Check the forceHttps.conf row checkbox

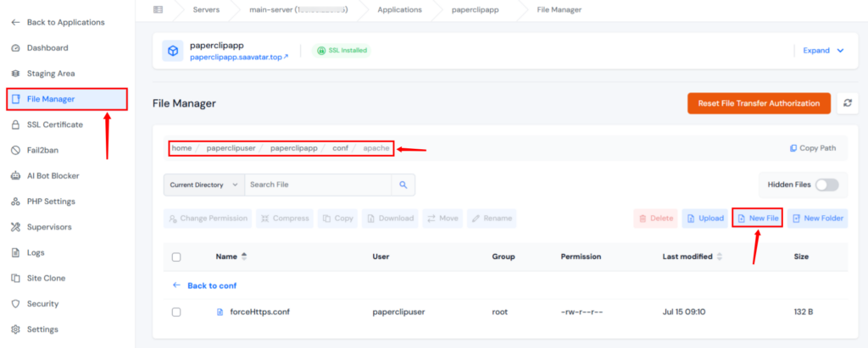(x=176, y=312)
